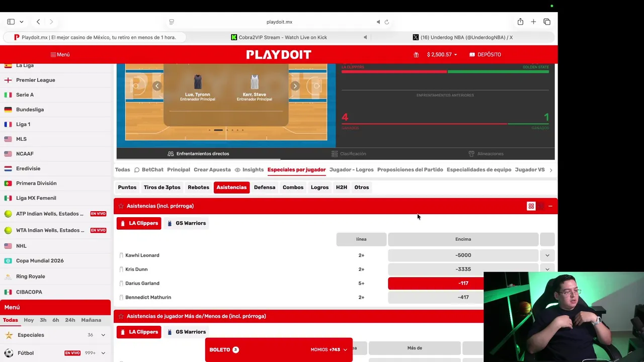
Task: Filter sidebar by 24h
Action: [70, 320]
